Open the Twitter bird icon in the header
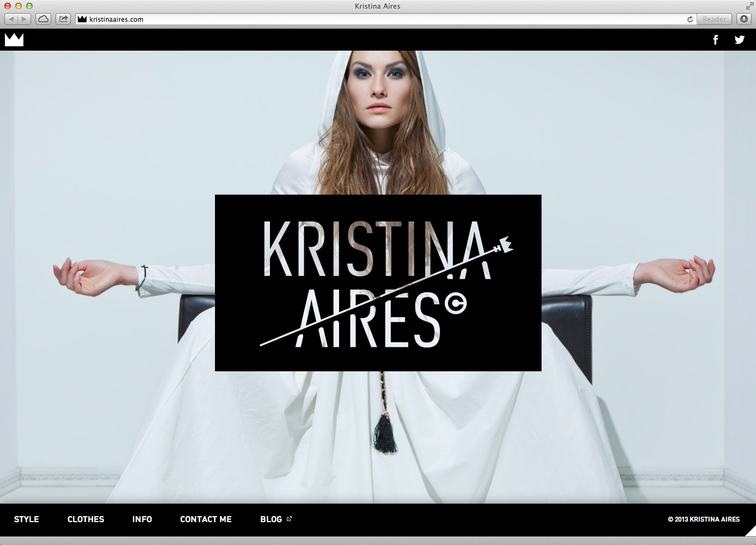 tap(739, 40)
